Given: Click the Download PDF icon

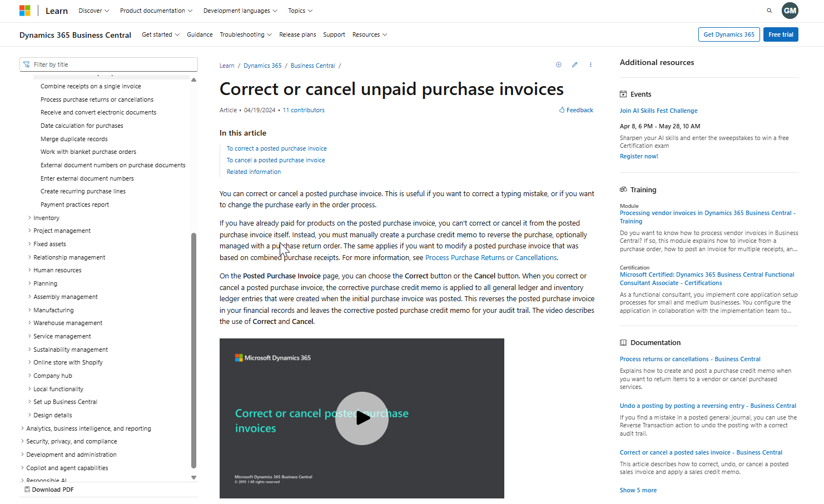Looking at the screenshot, I should click(27, 490).
